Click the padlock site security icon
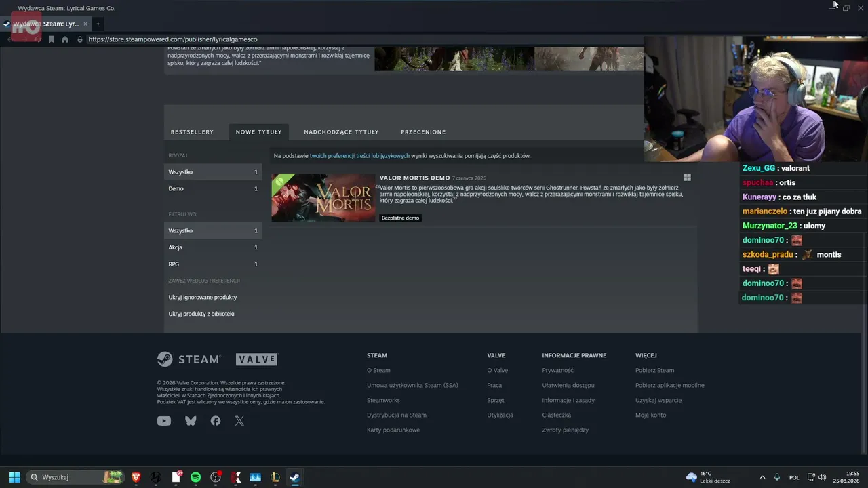Screen dimensions: 868x488 click(80, 39)
